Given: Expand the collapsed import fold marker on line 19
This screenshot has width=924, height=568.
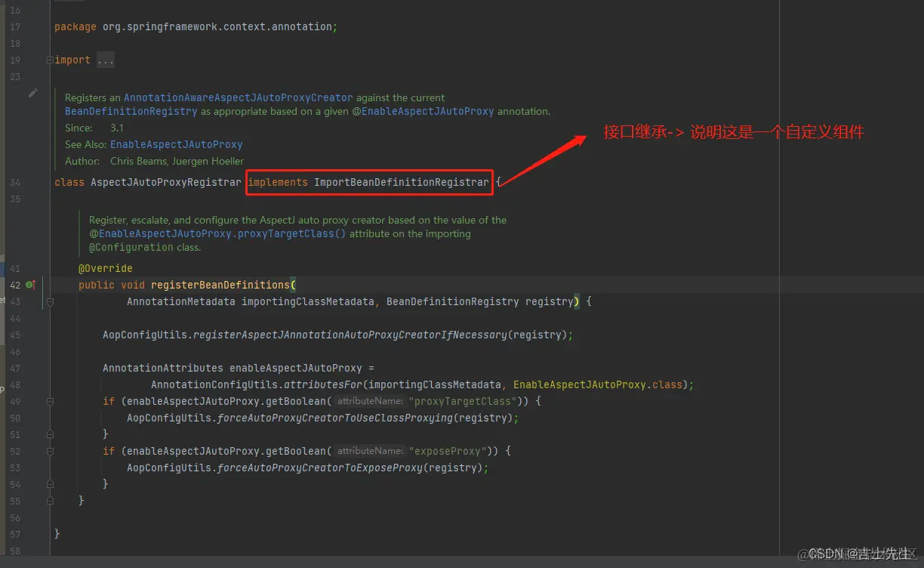Looking at the screenshot, I should coord(50,60).
